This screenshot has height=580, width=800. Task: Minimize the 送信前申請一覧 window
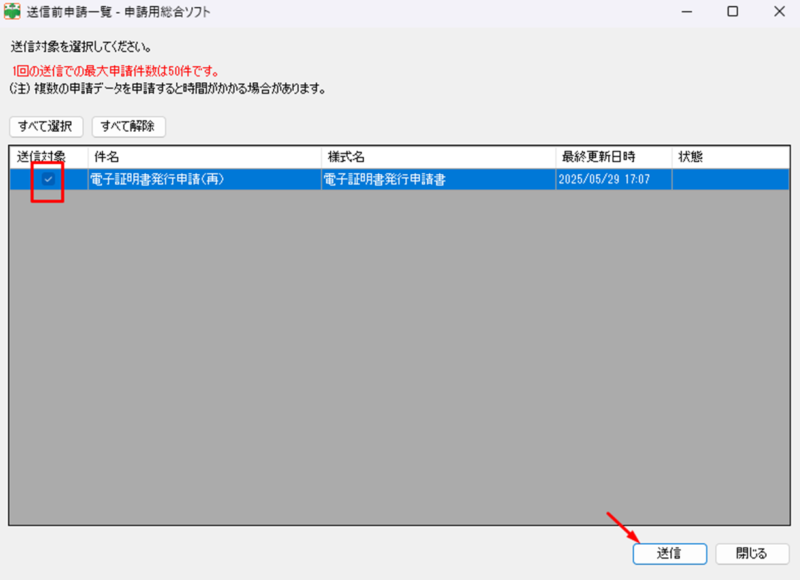tap(686, 12)
